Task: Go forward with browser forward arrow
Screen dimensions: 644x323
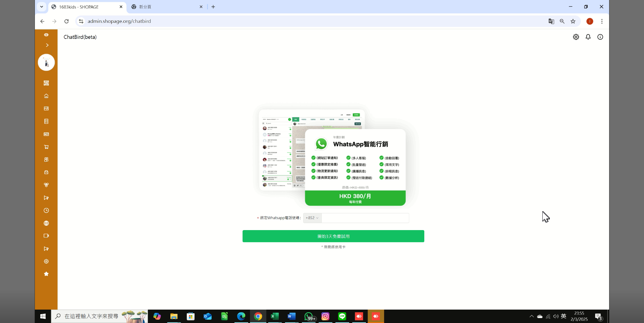Action: pos(54,21)
